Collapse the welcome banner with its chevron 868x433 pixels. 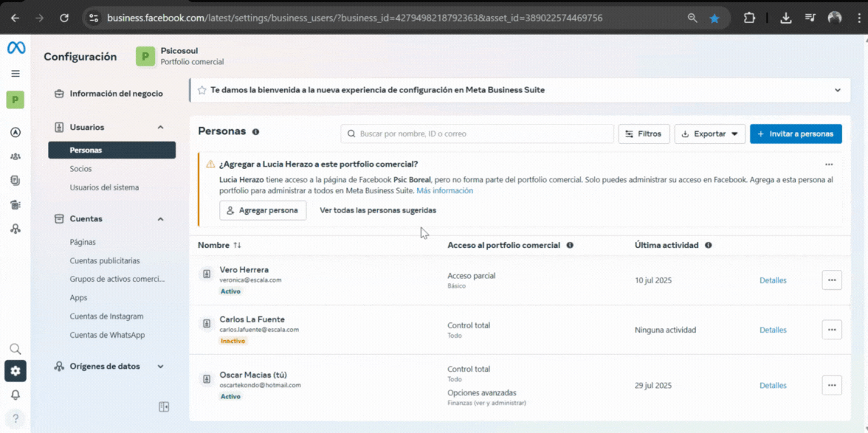(x=838, y=90)
